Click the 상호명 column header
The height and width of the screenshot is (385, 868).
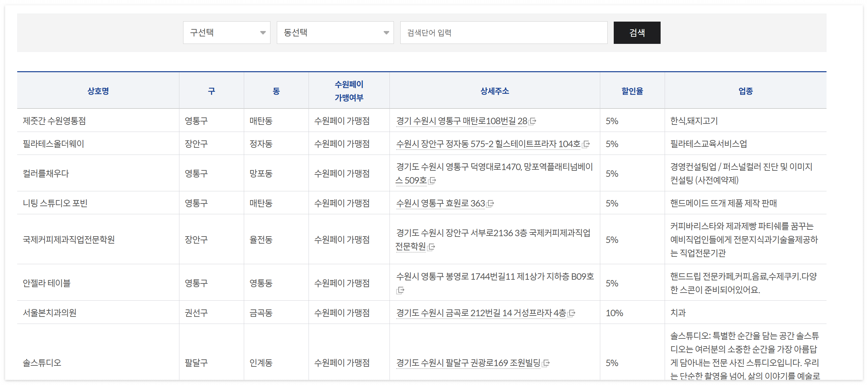point(97,91)
